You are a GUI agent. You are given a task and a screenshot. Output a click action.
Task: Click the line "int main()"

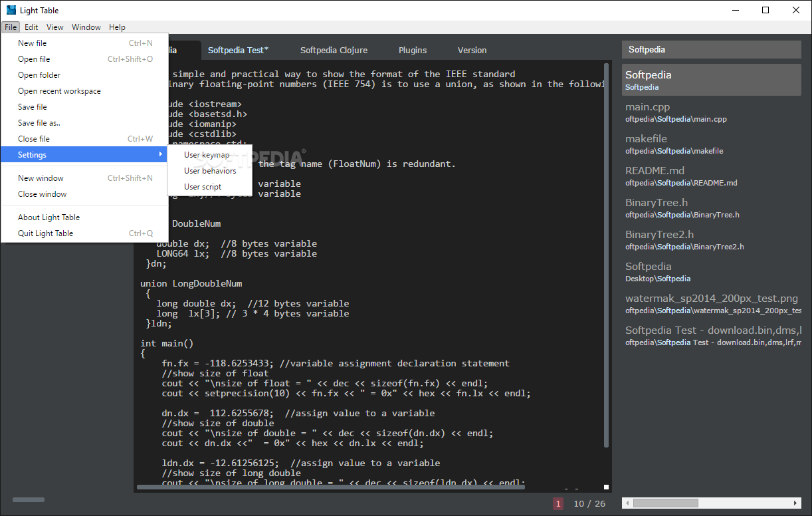[167, 344]
